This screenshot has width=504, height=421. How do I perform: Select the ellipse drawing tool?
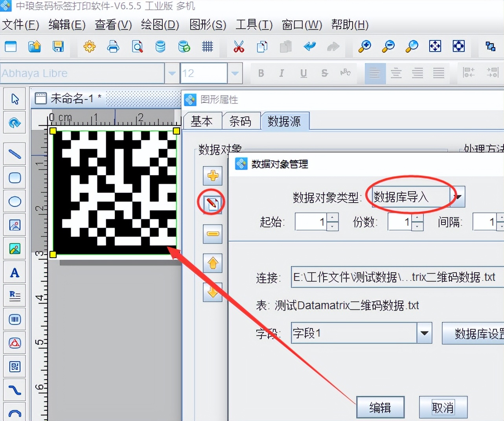click(15, 201)
